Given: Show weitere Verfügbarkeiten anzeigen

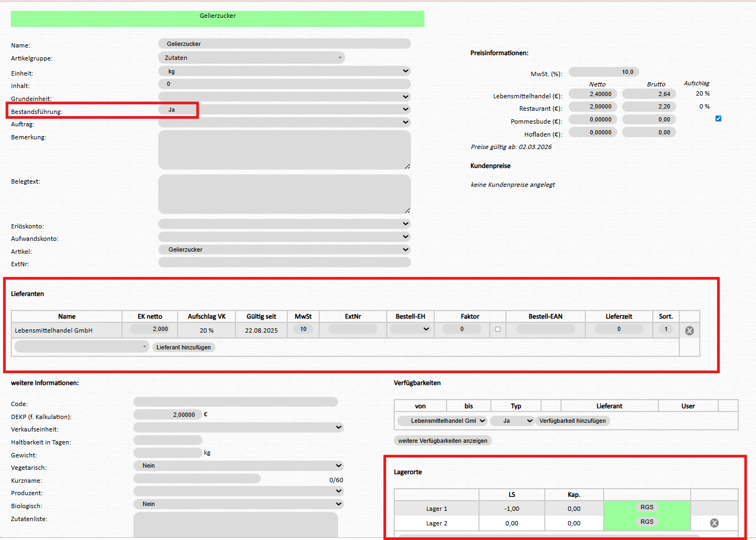Looking at the screenshot, I should (443, 441).
